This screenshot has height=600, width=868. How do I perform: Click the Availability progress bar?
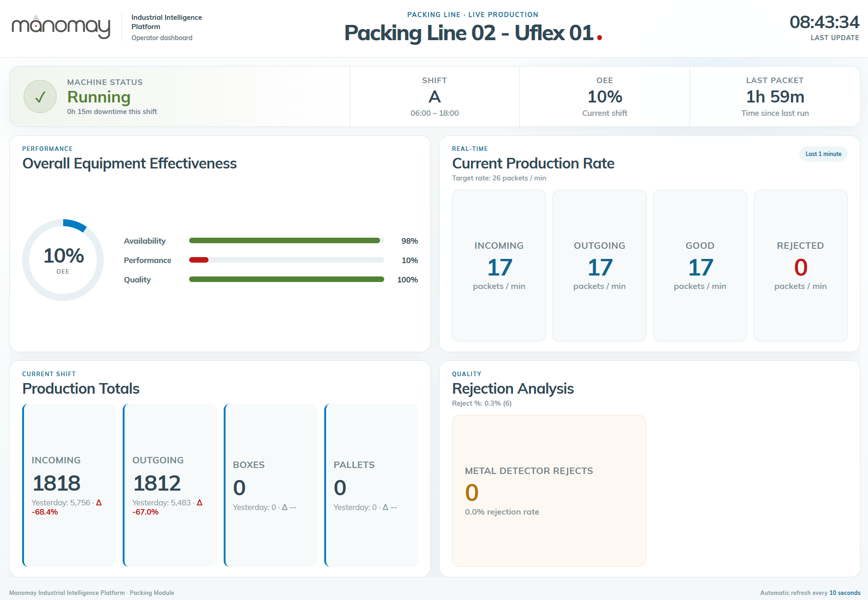click(x=286, y=240)
